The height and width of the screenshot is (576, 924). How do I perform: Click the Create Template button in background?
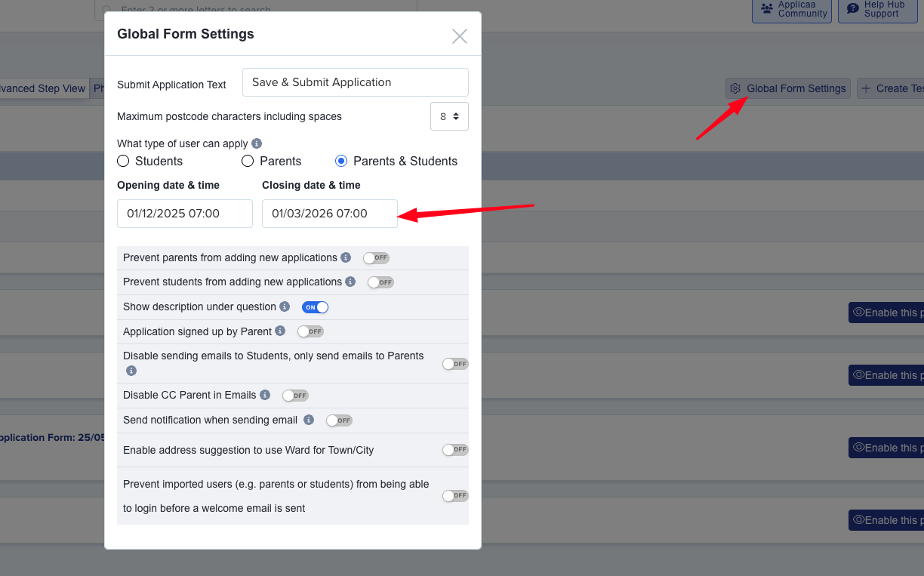(892, 88)
